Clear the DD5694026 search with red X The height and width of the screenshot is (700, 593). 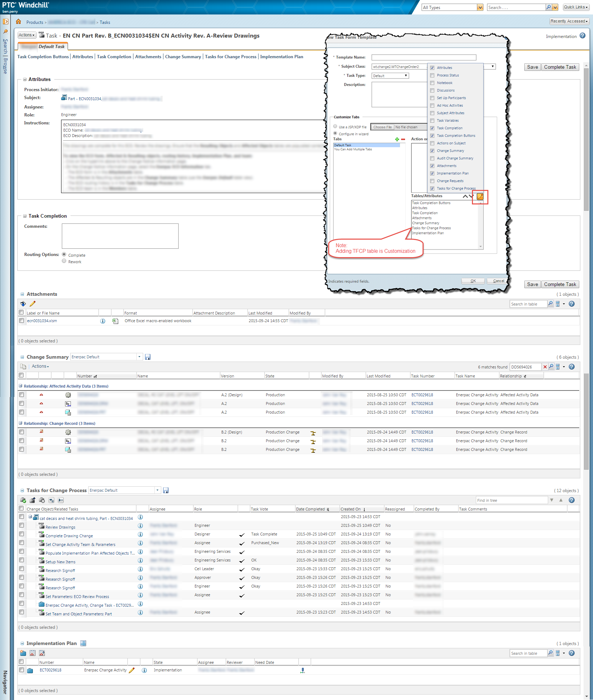pos(545,367)
